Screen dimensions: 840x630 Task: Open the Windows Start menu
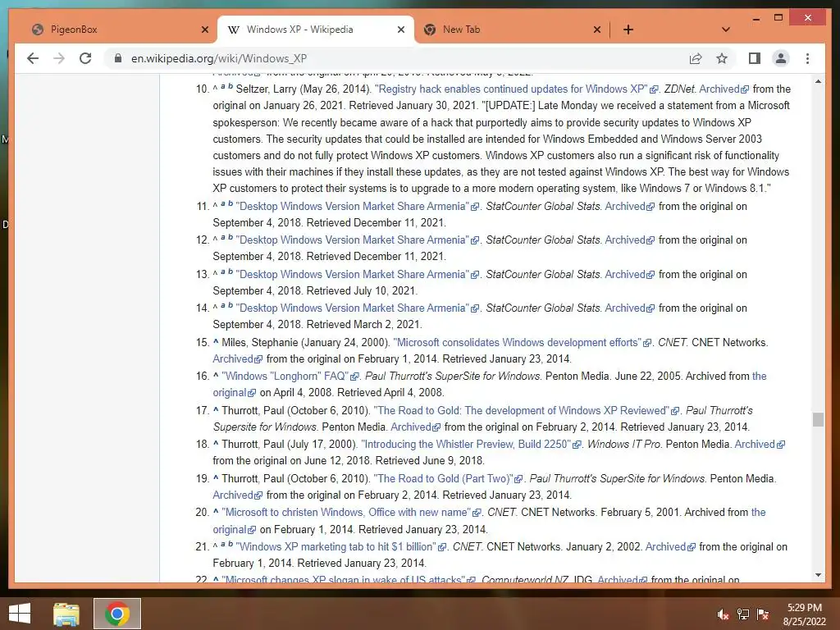(x=20, y=614)
